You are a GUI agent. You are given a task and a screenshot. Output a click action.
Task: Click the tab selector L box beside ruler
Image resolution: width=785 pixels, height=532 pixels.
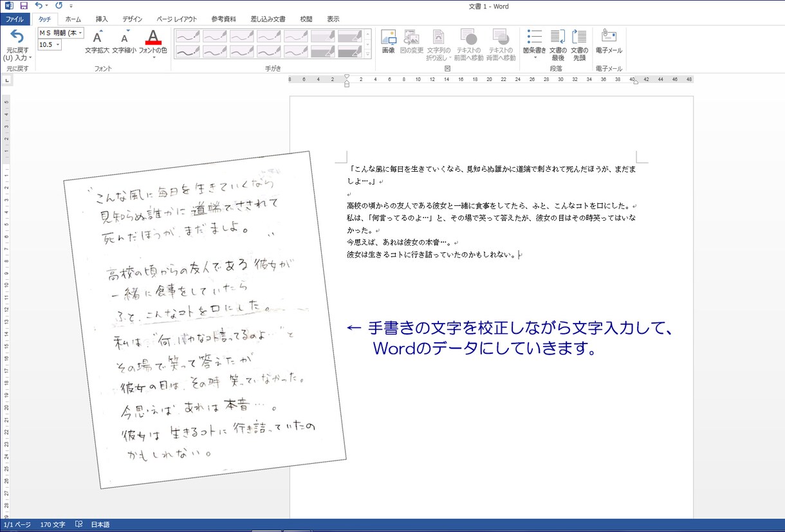[x=6, y=80]
